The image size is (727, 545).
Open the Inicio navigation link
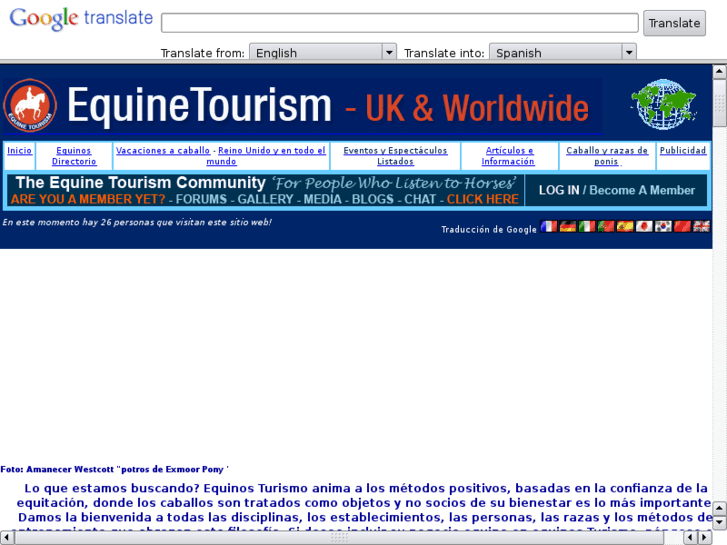coord(19,150)
